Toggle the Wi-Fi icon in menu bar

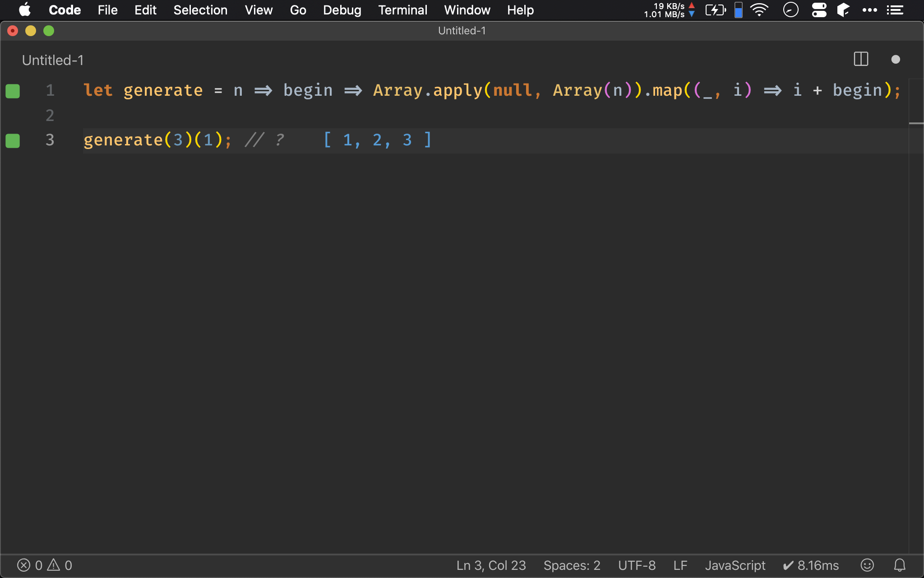760,10
